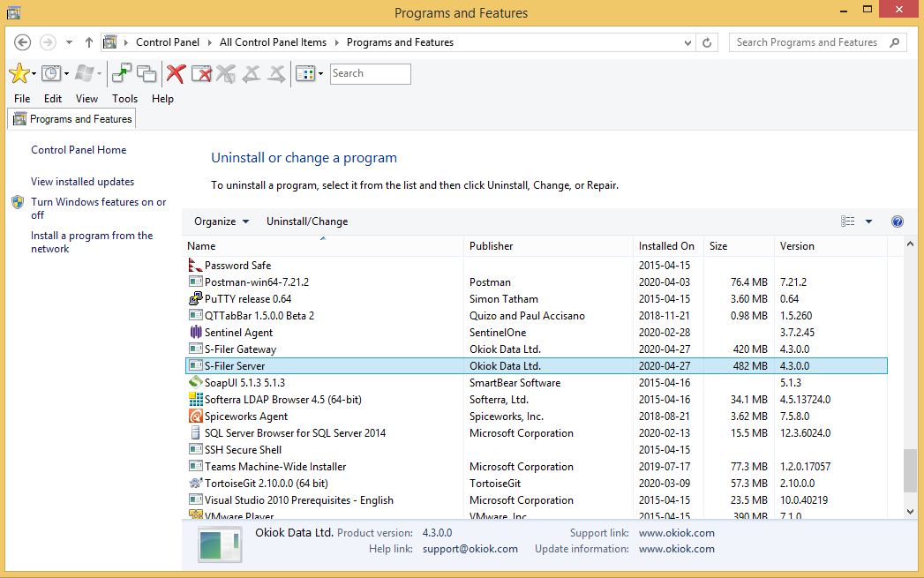Click the Control Panel breadcrumb
Viewport: 924px width, 578px height.
(x=168, y=42)
